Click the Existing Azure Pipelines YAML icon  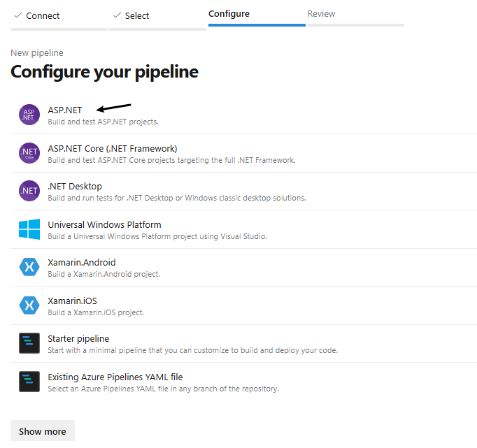click(29, 382)
